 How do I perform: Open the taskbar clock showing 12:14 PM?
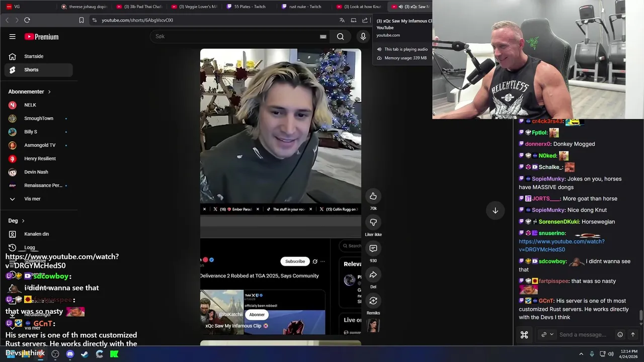(x=629, y=354)
